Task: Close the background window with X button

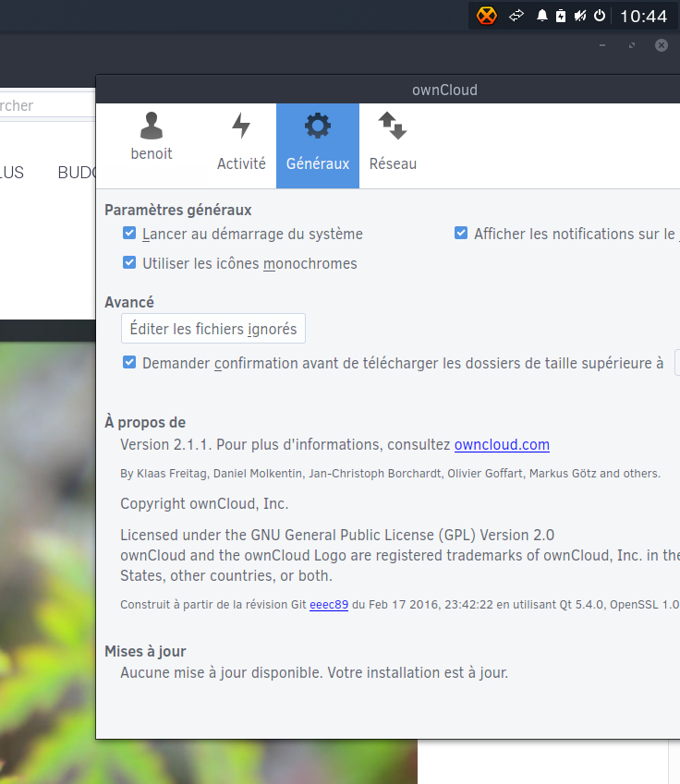Action: tap(662, 45)
